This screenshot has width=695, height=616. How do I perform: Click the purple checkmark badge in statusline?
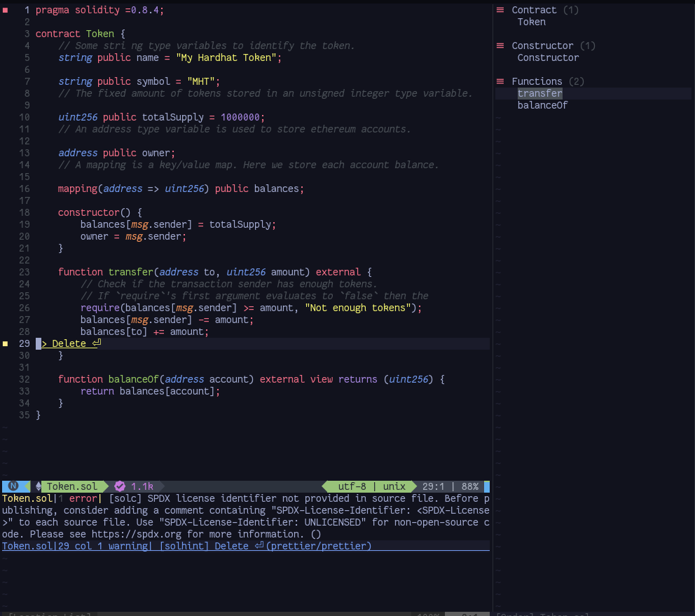[120, 486]
